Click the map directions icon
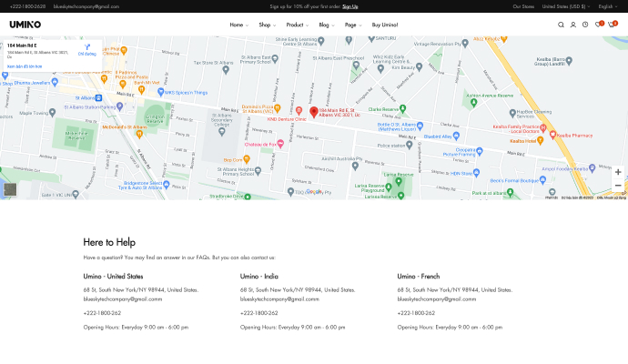Screen dimensions: 628x364 87,46
